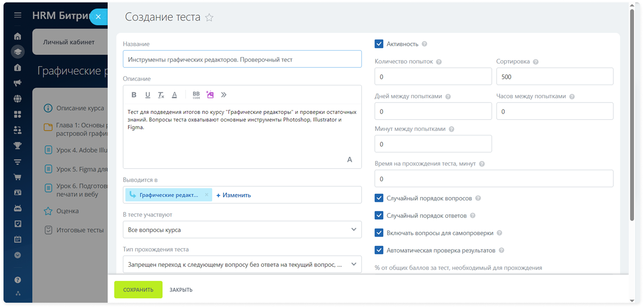Viewport: 644px width, 308px height.
Task: Select Итоговые тесты in course menu
Action: click(80, 230)
